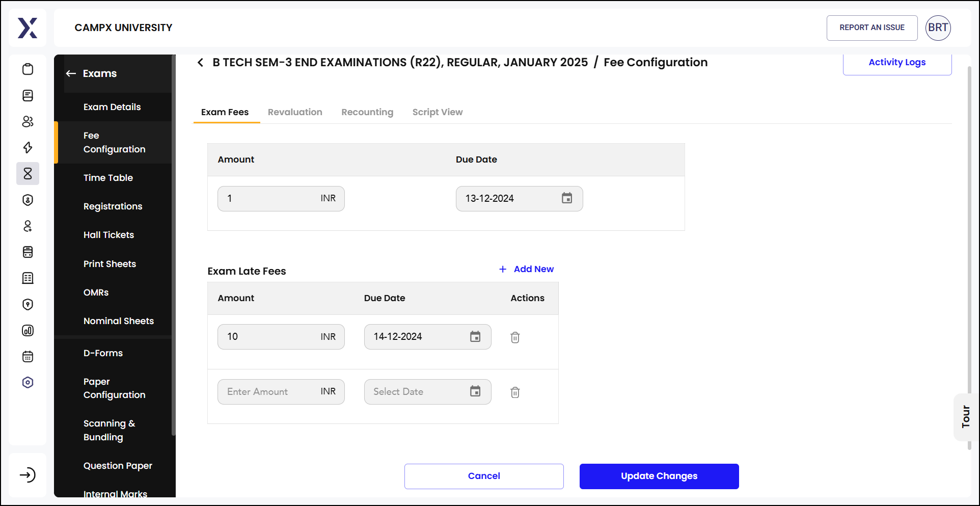Switch to the Exam Fees tab
Screen dimensions: 980x506
coord(225,112)
